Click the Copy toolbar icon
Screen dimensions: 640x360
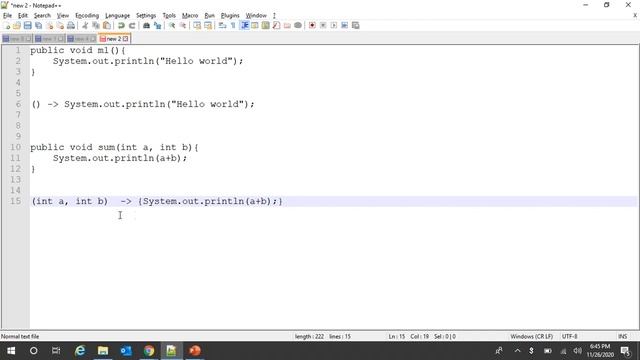[x=96, y=26]
